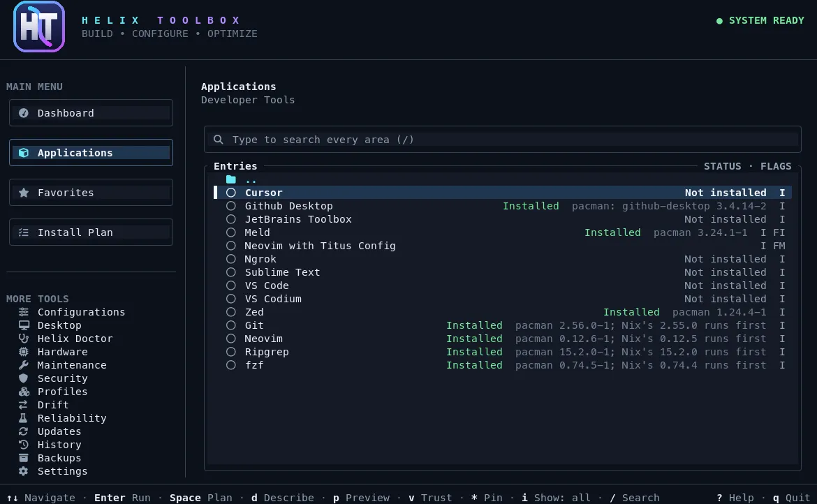Click the fzf entry name
The height and width of the screenshot is (504, 817).
coord(254,365)
